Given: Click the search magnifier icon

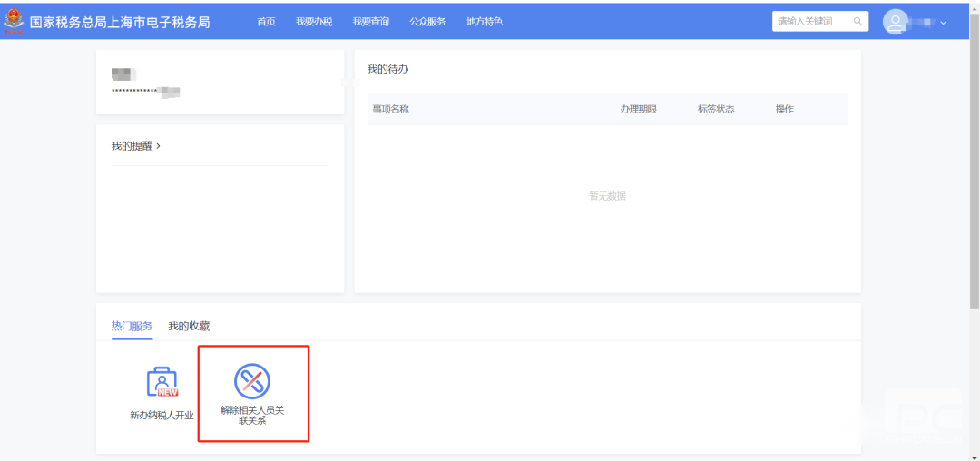Looking at the screenshot, I should (857, 22).
